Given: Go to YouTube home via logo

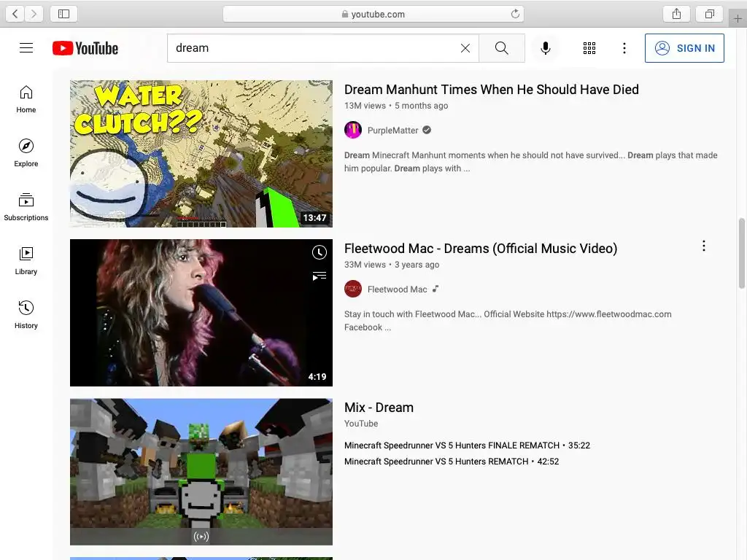Looking at the screenshot, I should [x=85, y=48].
